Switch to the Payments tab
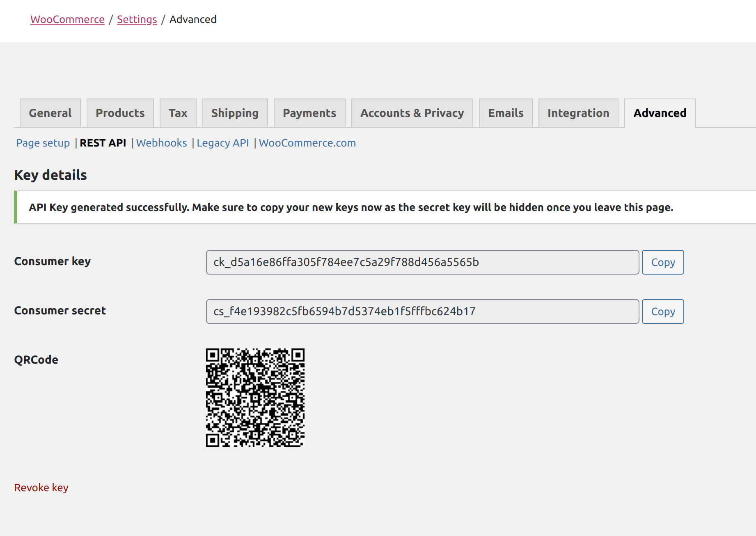Viewport: 756px width, 536px height. pos(309,113)
